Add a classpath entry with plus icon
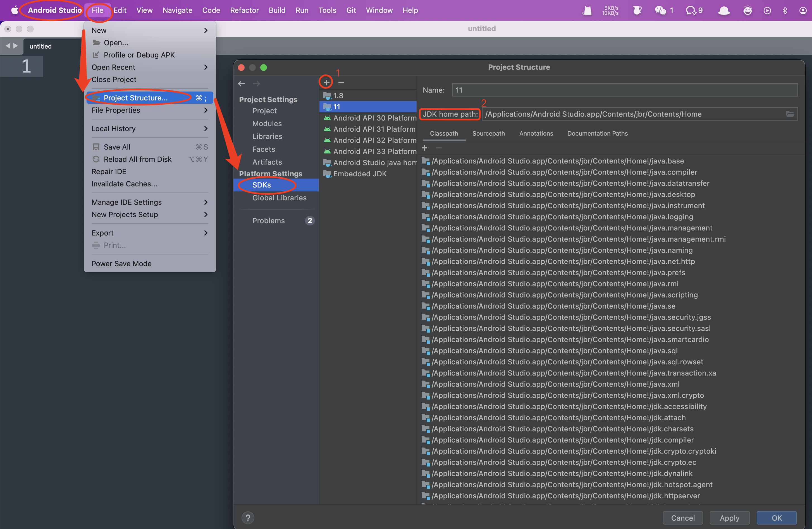Viewport: 812px width, 529px height. pyautogui.click(x=424, y=148)
